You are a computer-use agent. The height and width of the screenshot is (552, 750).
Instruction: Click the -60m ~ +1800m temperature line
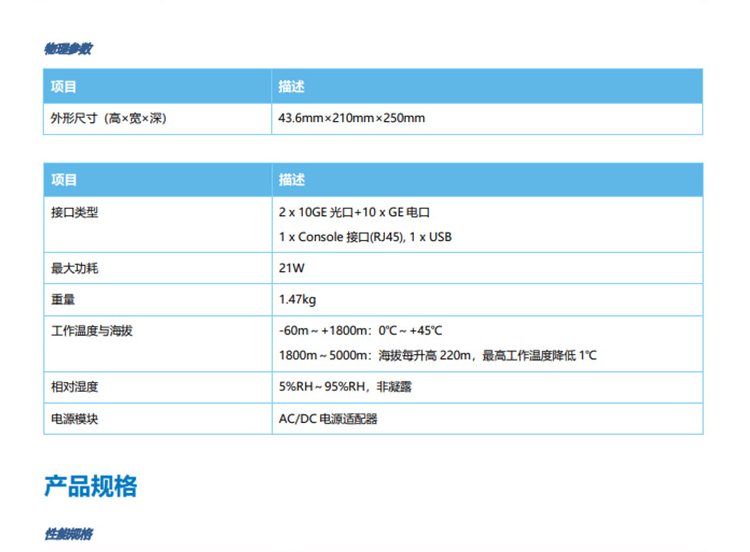pyautogui.click(x=360, y=329)
